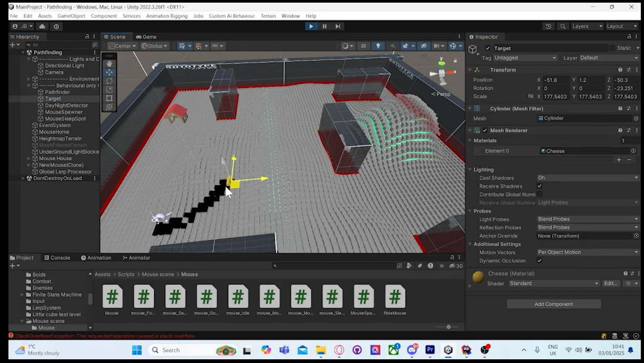This screenshot has width=644, height=363.
Task: Select the Move tool in Scene overlay
Action: (x=109, y=72)
